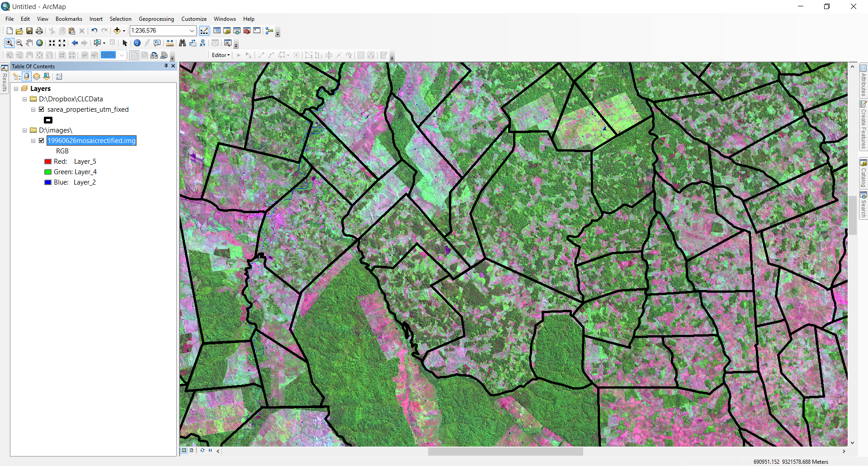Zoom to Full Extent with globe icon

pos(39,43)
